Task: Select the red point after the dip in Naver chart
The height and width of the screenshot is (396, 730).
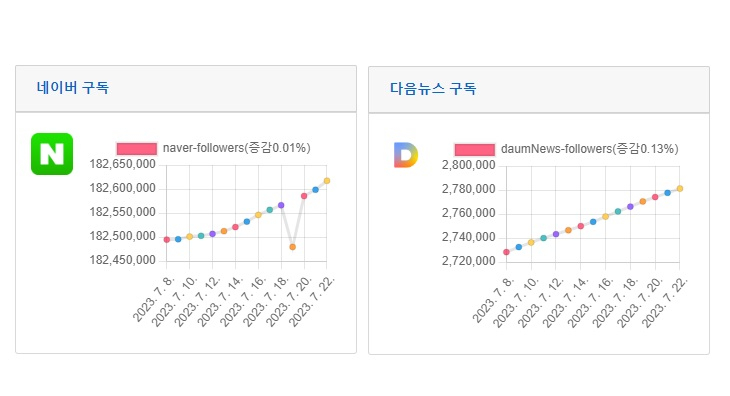Action: pyautogui.click(x=304, y=196)
